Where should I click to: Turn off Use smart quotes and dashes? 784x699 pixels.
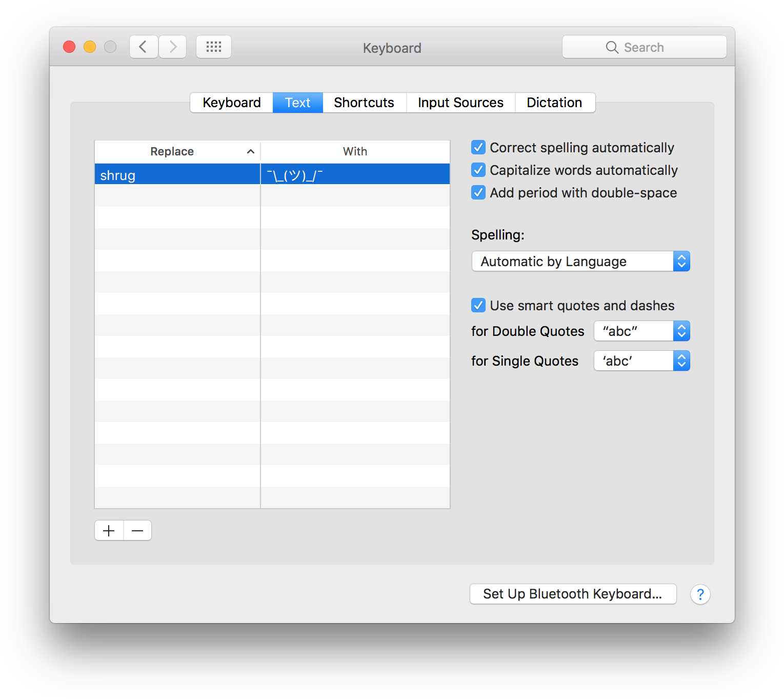pyautogui.click(x=478, y=306)
